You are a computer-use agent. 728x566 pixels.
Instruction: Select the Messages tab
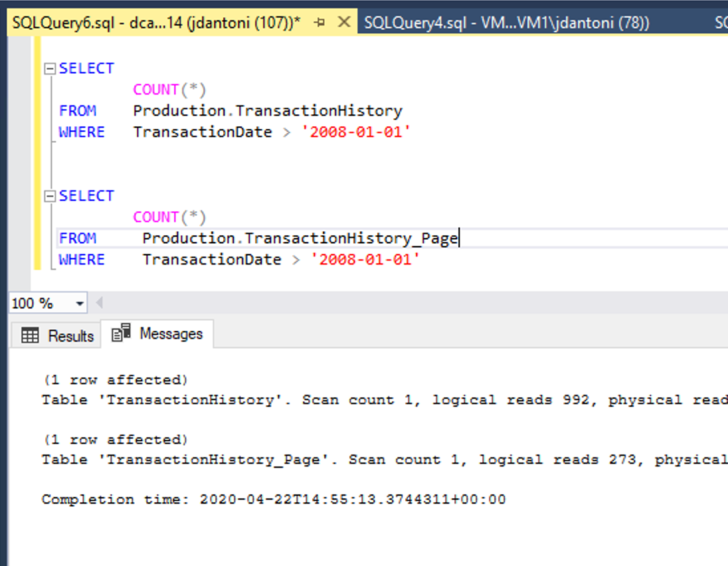tap(169, 333)
